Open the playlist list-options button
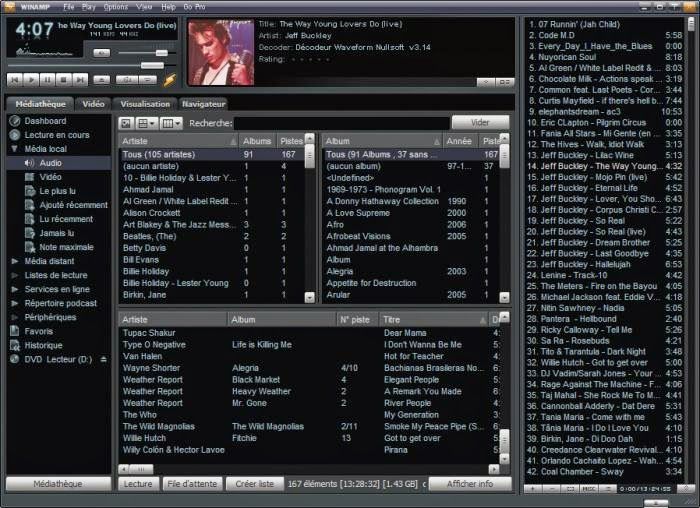The width and height of the screenshot is (700, 508). [x=607, y=489]
